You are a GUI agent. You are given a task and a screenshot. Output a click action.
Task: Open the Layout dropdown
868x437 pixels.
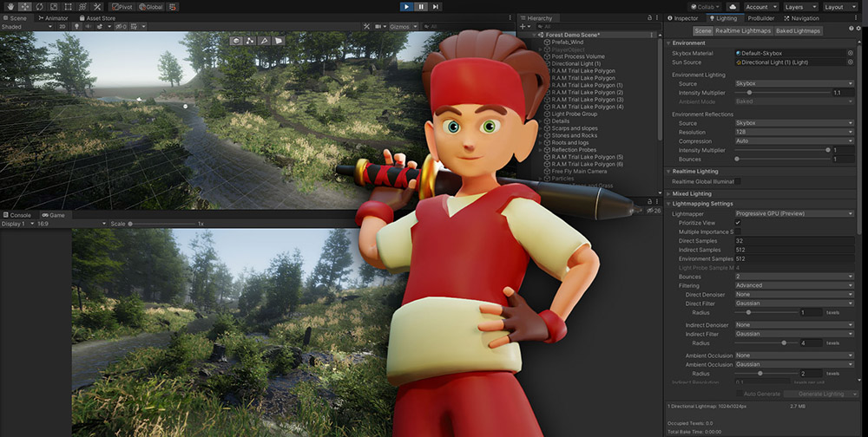(x=840, y=7)
